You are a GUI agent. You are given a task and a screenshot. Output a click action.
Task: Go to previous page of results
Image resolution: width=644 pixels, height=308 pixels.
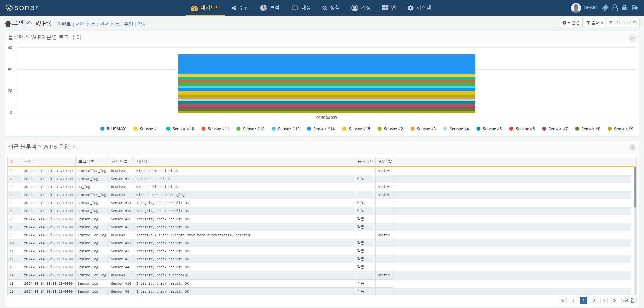573,300
